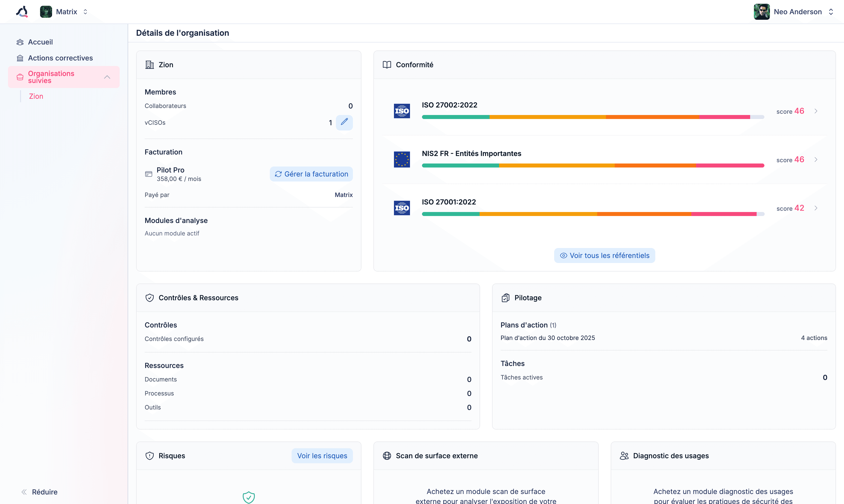Open the Neo Anderson user menu

[x=831, y=12]
